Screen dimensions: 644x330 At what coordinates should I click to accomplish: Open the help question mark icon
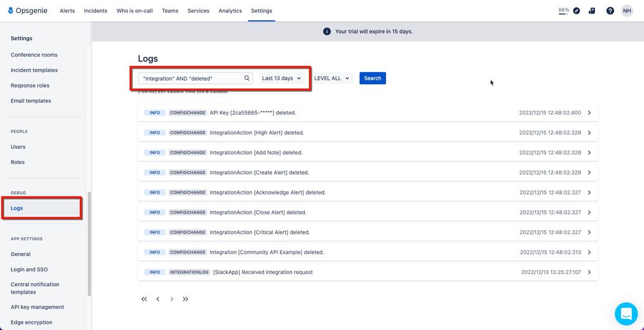610,11
